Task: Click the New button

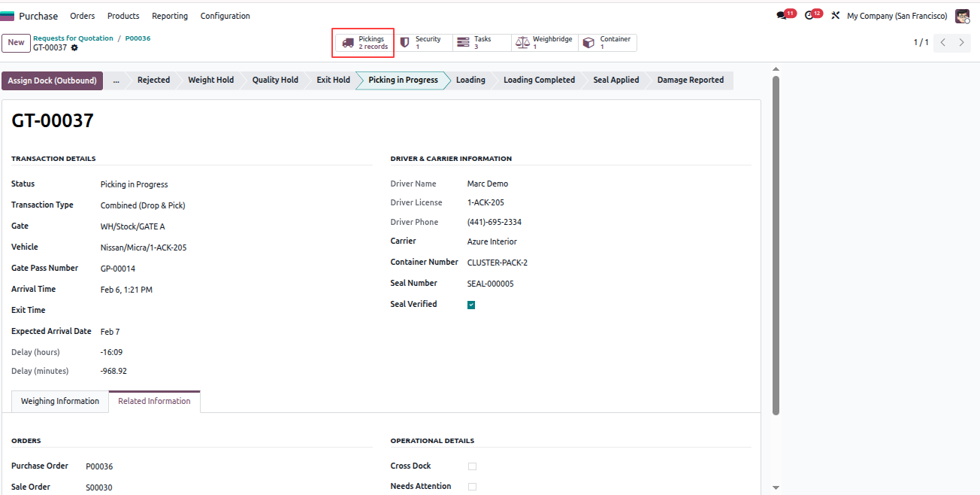Action: [x=17, y=43]
